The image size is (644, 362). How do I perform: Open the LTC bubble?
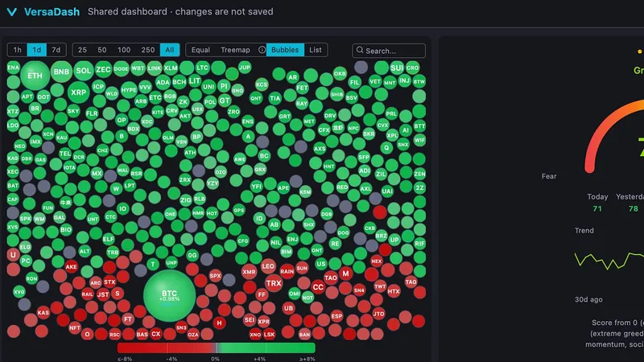202,68
